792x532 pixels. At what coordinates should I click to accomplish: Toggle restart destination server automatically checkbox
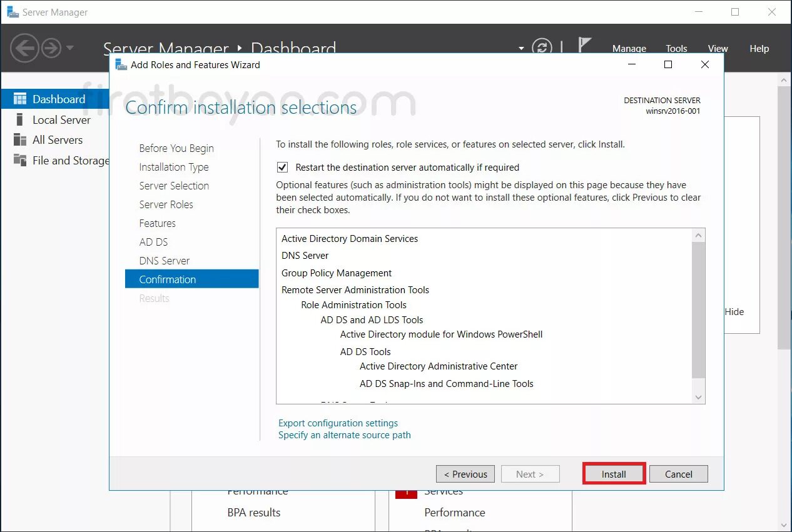tap(282, 168)
